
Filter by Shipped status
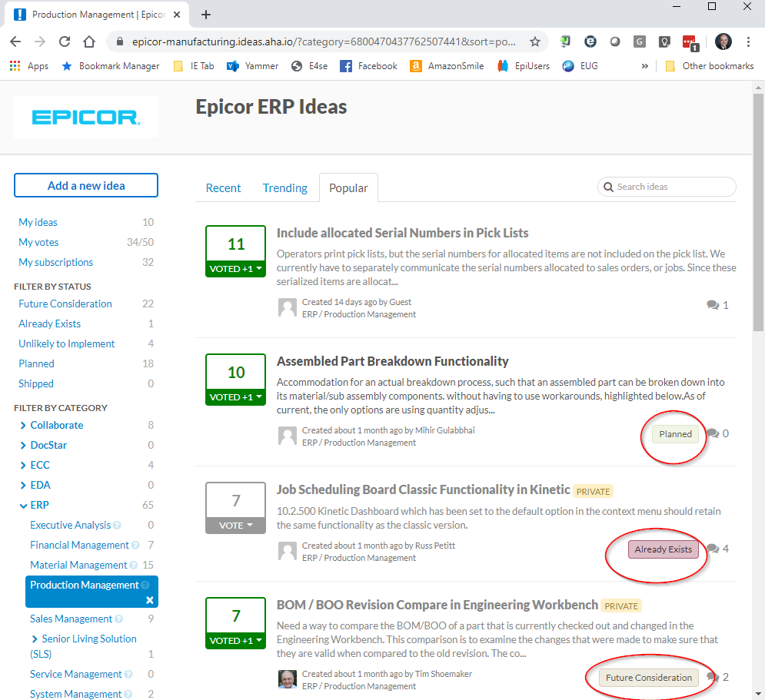[35, 383]
